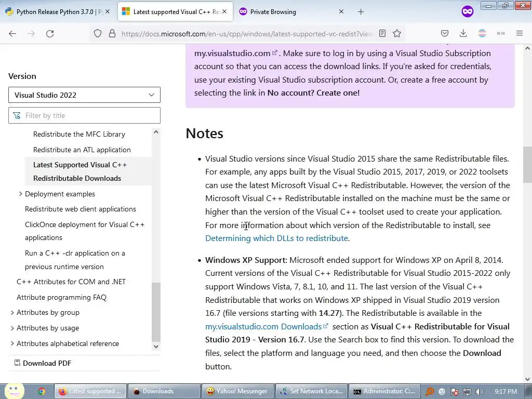Click the volume speaker tray icon
The image size is (532, 399).
coord(480,392)
